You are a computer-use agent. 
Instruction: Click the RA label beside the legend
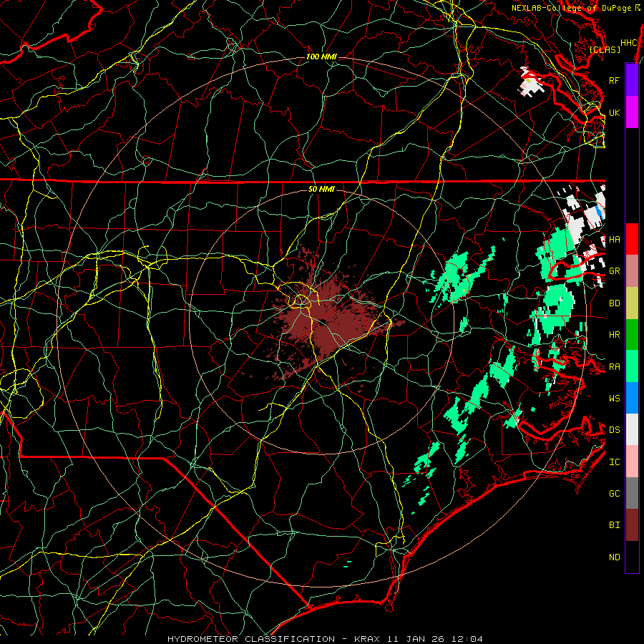coord(614,367)
